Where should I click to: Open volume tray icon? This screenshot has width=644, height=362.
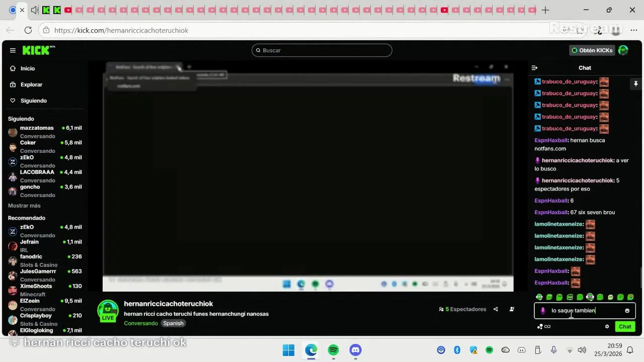click(582, 350)
